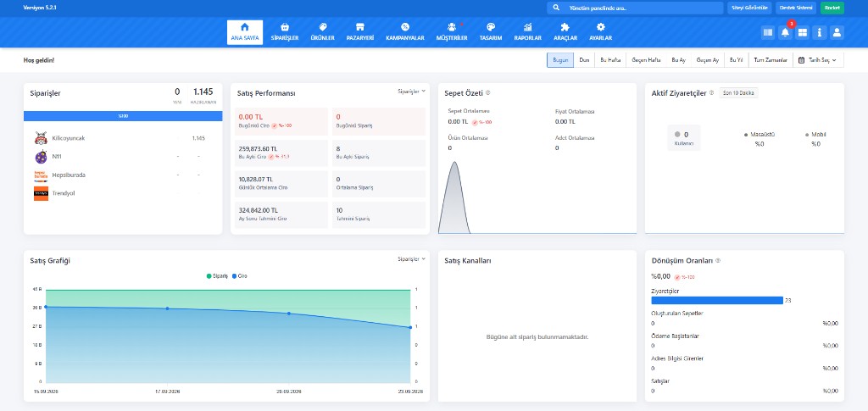Select the Tüm Zamanlar filter
Screen dimensions: 868x411
click(771, 60)
